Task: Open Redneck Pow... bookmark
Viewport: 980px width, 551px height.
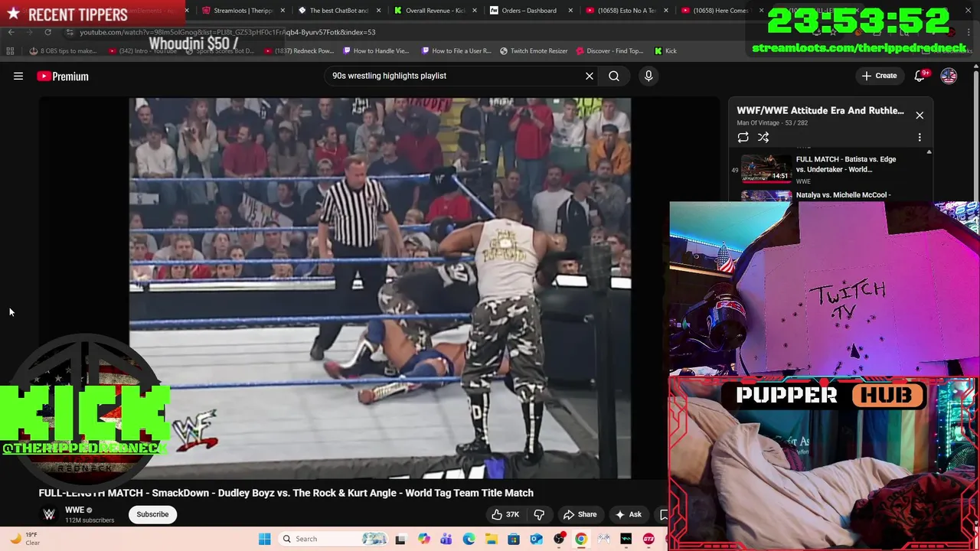Action: [299, 51]
